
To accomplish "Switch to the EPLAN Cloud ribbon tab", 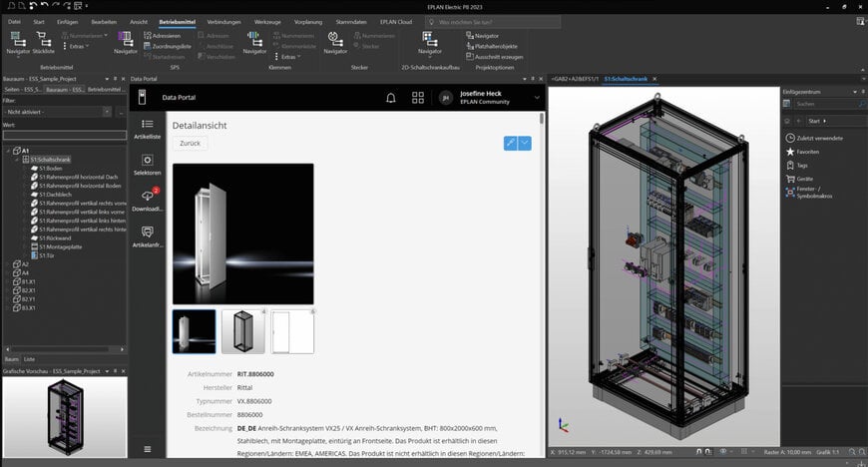I will [x=396, y=22].
